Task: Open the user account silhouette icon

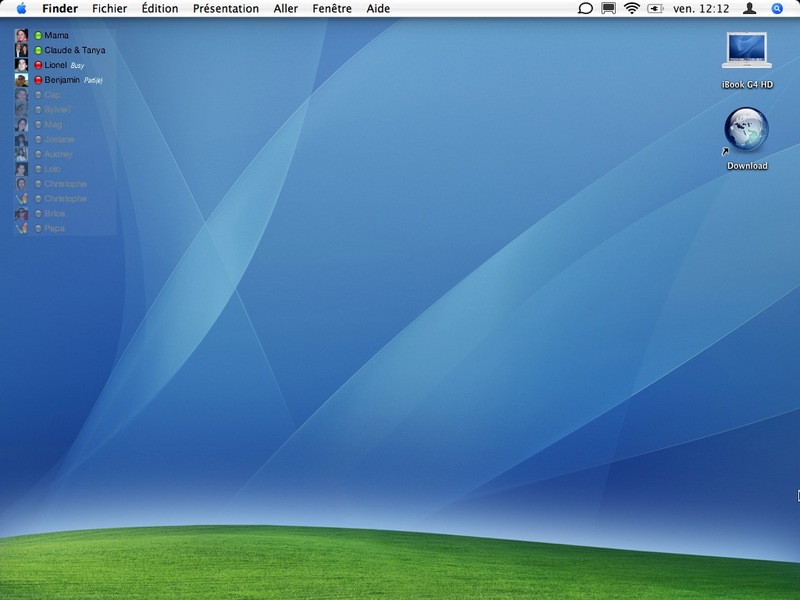Action: pyautogui.click(x=749, y=8)
